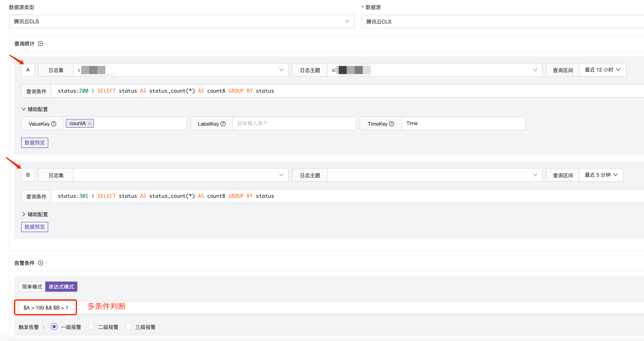The image size is (644, 341).
Task: Open query A 日志主题 dropdown
Action: (434, 70)
